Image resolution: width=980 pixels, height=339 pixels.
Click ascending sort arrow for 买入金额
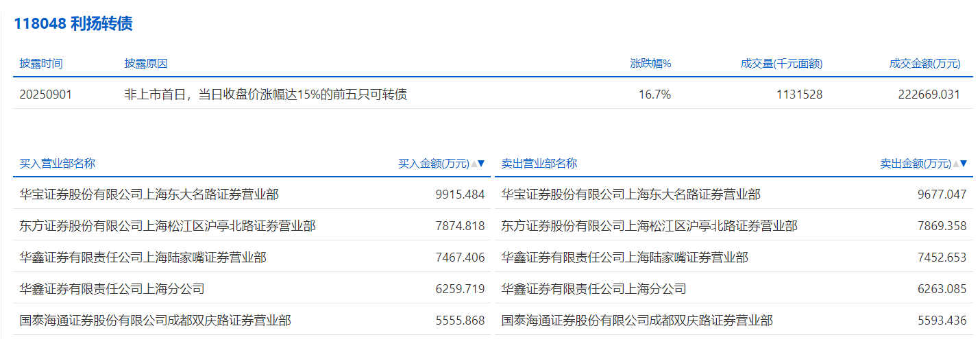(474, 164)
